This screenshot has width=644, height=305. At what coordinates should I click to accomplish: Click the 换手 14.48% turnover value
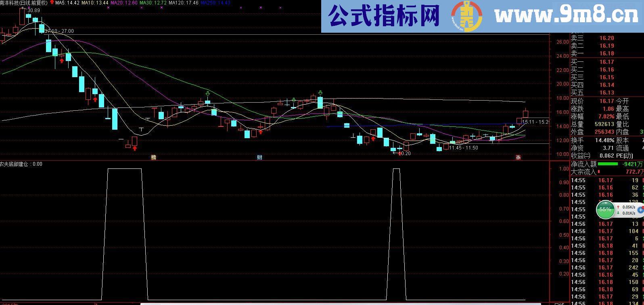(604, 141)
